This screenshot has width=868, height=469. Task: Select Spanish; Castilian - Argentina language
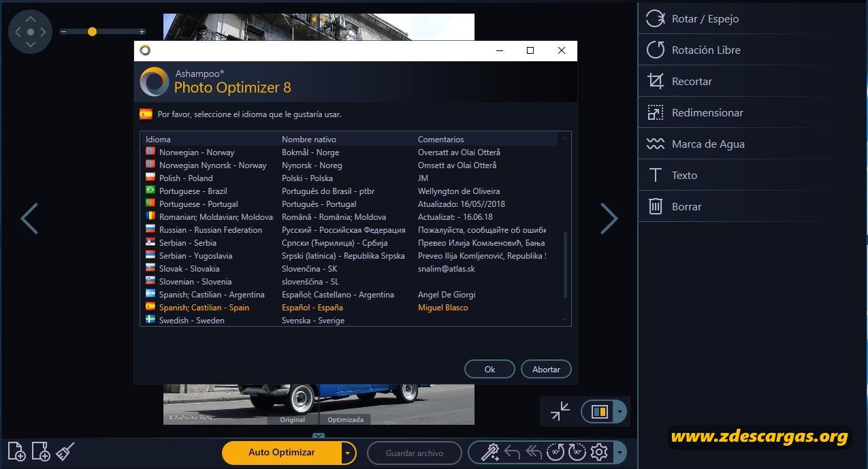[349, 295]
